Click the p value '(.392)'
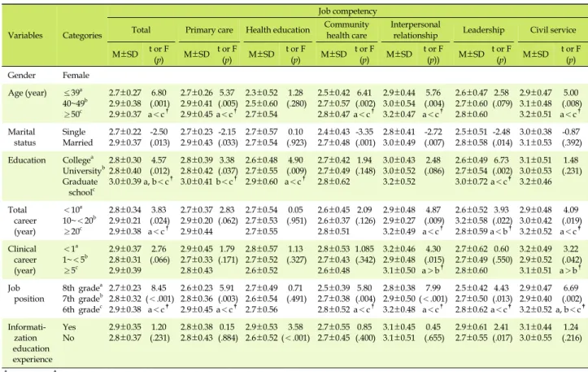Image resolution: width=588 pixels, height=372 pixels. (572, 143)
